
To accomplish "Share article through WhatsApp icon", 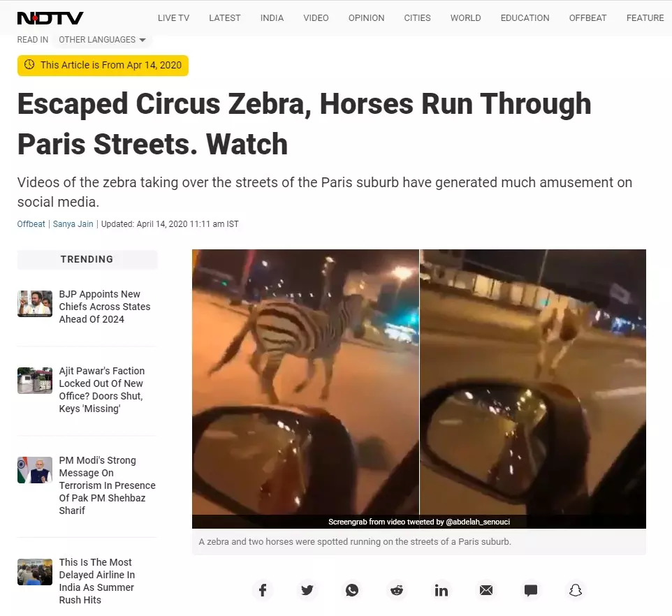I will 352,590.
